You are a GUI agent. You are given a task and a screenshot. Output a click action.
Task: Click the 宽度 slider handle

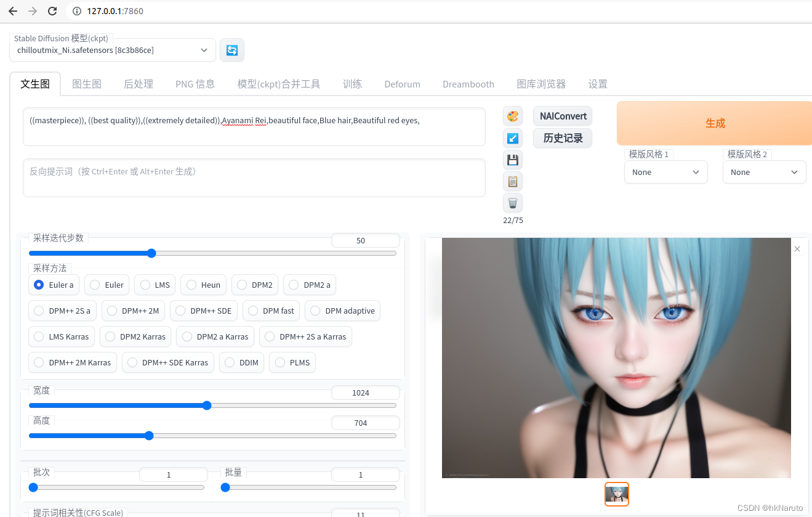coord(207,405)
